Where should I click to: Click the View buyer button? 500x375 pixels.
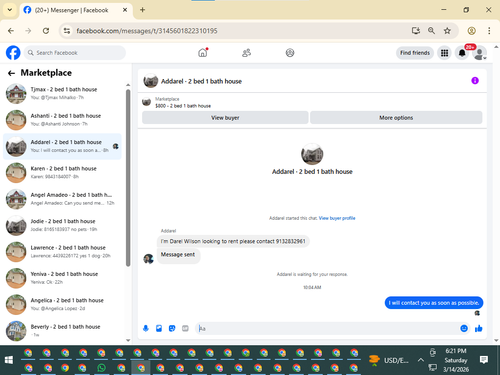pyautogui.click(x=225, y=118)
